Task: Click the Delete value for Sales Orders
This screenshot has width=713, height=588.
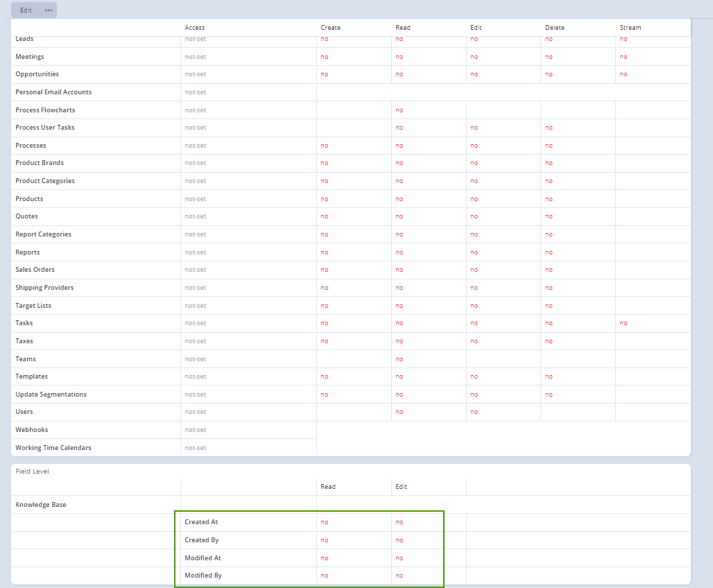Action: pos(549,270)
